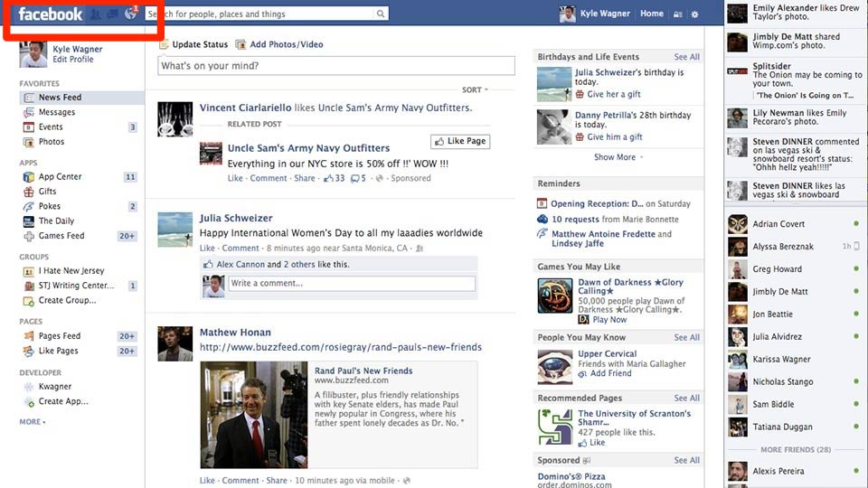The image size is (868, 488).
Task: Click the Pokes icon in Apps
Action: 29,206
